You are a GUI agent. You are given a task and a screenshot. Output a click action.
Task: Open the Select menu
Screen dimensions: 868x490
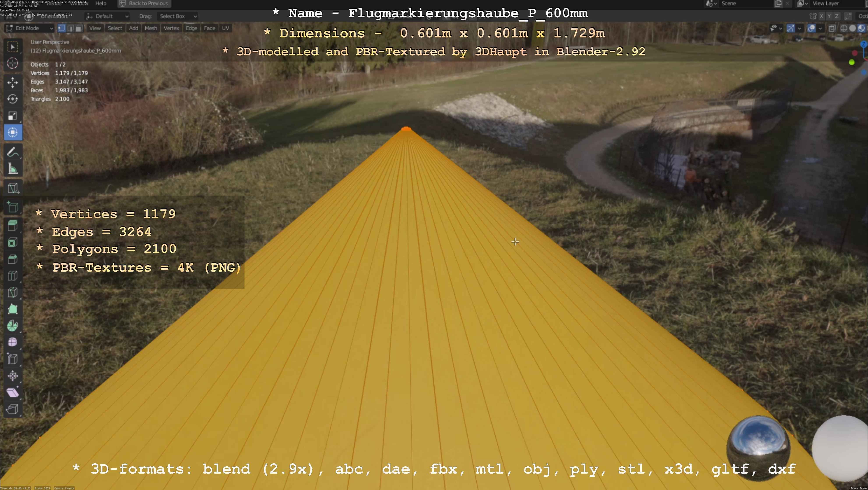click(115, 28)
